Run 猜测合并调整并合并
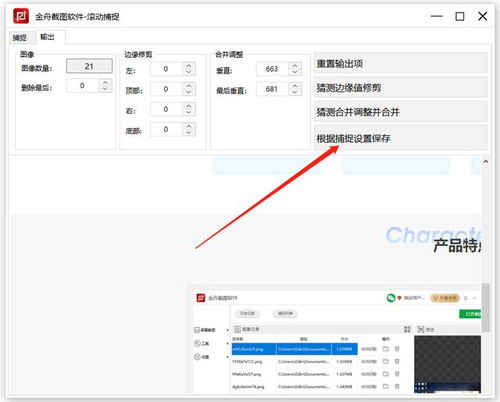 [401, 112]
